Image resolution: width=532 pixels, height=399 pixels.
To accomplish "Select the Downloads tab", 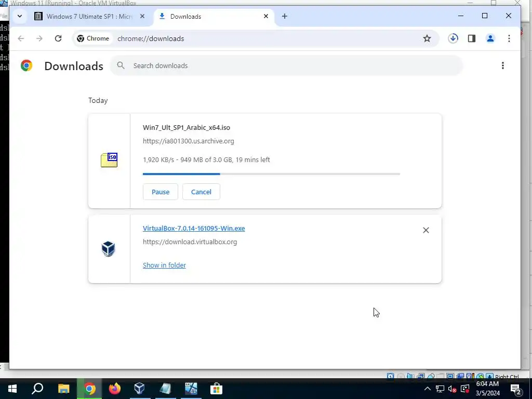I will pos(214,16).
